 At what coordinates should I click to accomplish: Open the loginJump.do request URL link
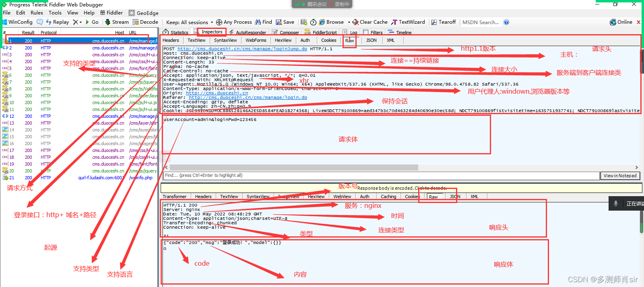coord(242,49)
